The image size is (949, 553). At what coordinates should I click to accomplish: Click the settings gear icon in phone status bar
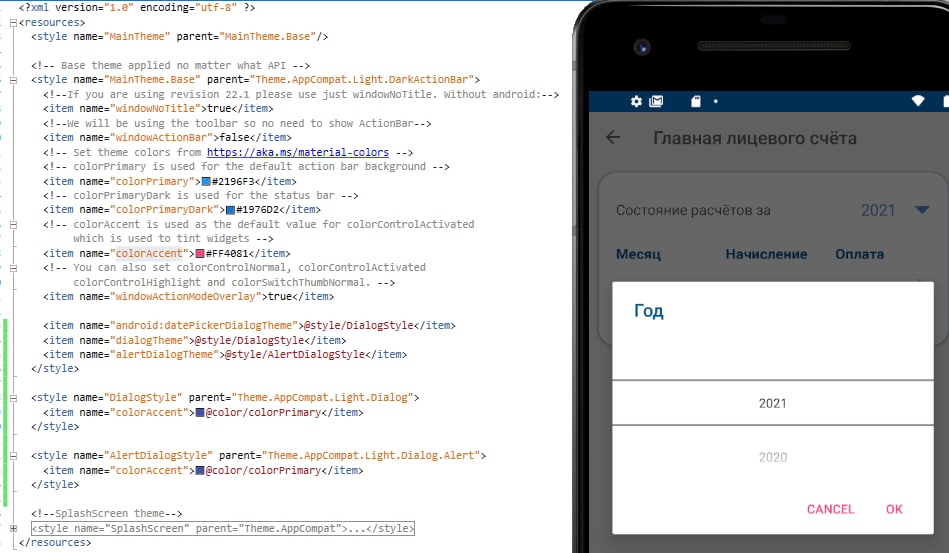tap(636, 102)
